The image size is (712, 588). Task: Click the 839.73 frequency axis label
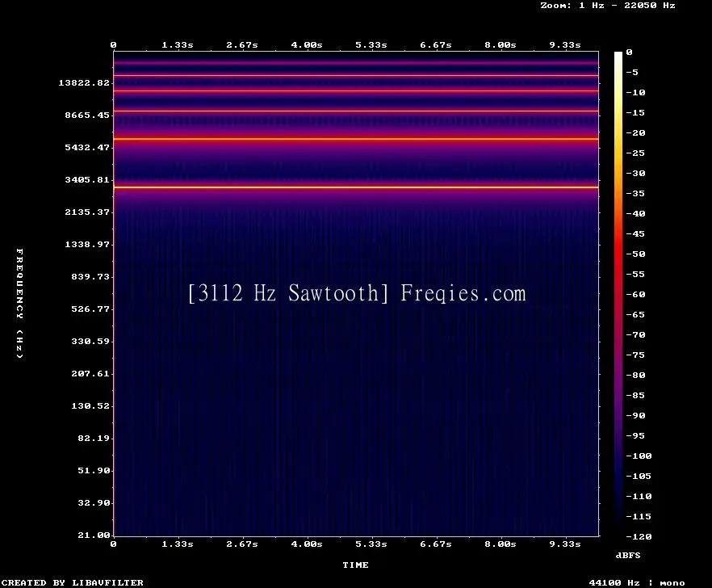click(x=90, y=276)
